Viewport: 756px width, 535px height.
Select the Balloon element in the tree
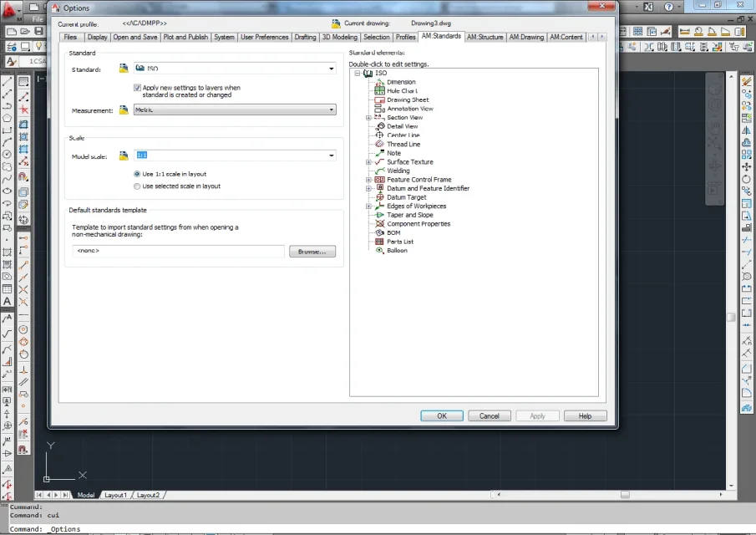(x=397, y=251)
